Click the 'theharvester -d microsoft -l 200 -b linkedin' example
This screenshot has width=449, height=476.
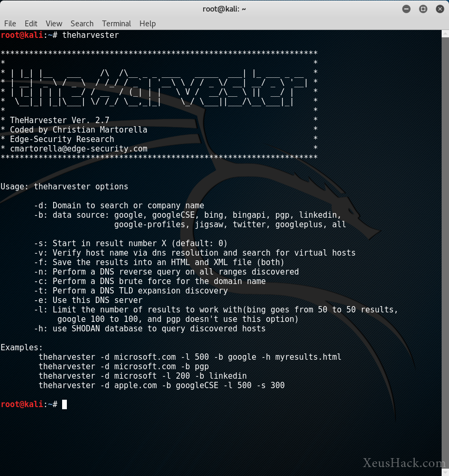click(x=143, y=376)
